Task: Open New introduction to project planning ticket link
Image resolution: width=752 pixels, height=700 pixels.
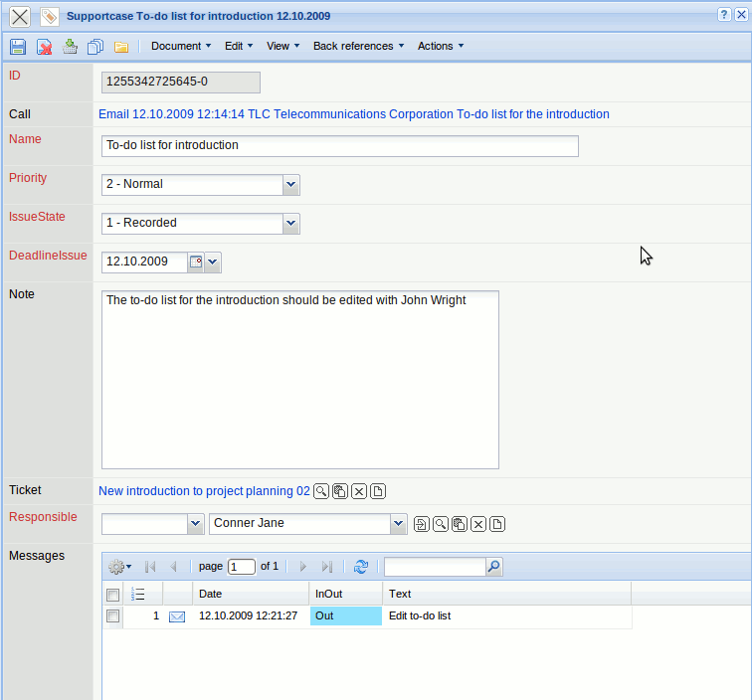Action: [x=204, y=491]
